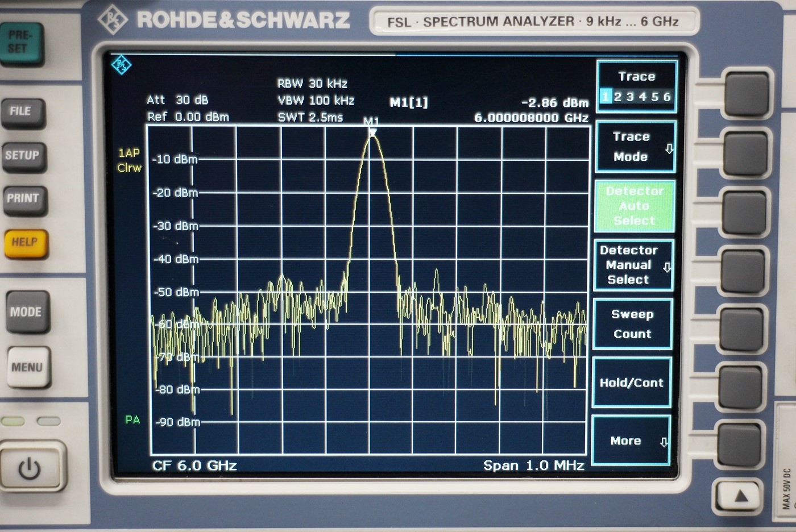Click the SWT 2.5ms readout

(x=310, y=118)
